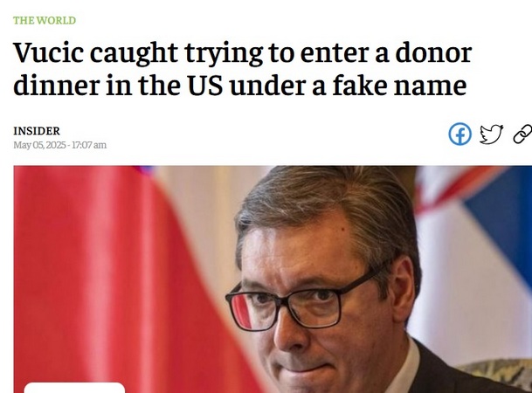This screenshot has width=532, height=393.
Task: Click the word 'dinner' in the headline
Action: [x=56, y=85]
